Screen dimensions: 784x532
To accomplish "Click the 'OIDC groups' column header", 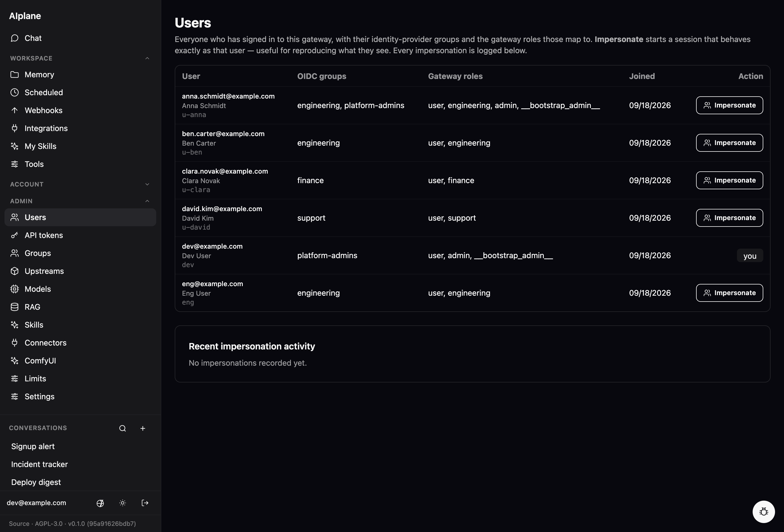I will 321,76.
